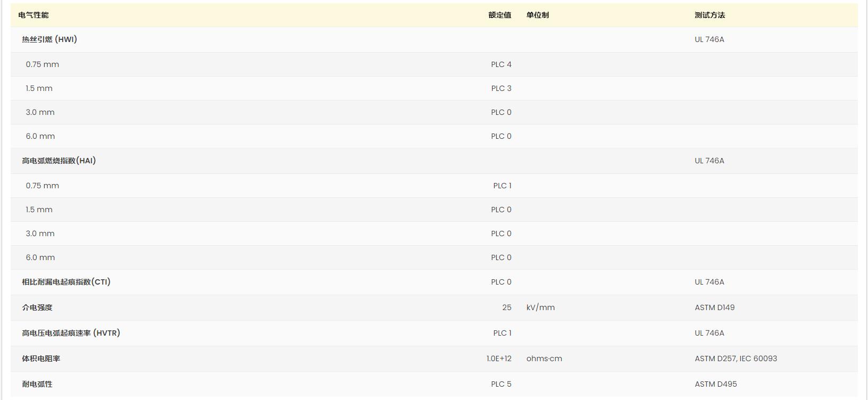Select 1.5 mm in the HWI section

coord(39,88)
